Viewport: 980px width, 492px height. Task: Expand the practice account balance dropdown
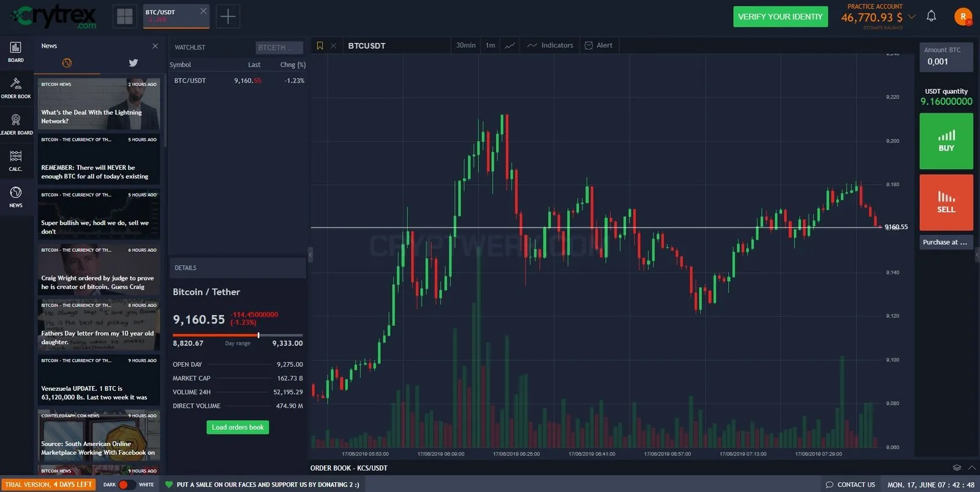(911, 17)
